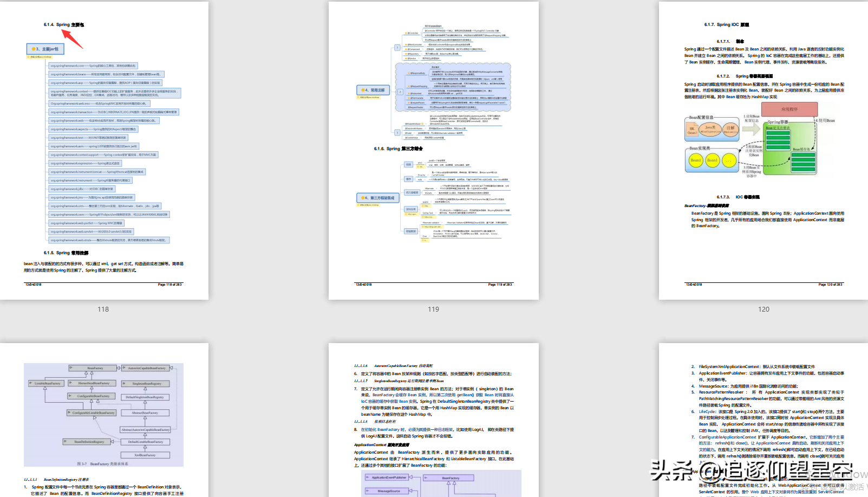
Task: Click the 'ListableBeanFactory' box in the class diagram
Action: (44, 383)
